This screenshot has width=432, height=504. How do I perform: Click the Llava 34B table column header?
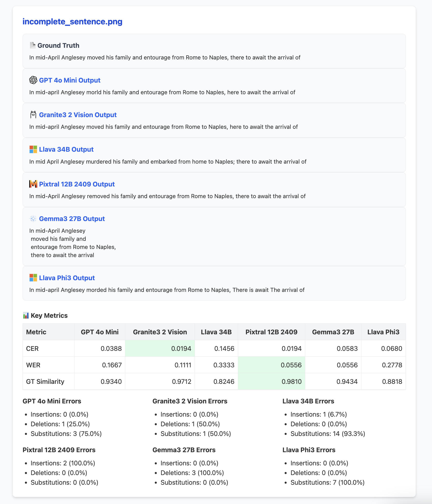[216, 332]
